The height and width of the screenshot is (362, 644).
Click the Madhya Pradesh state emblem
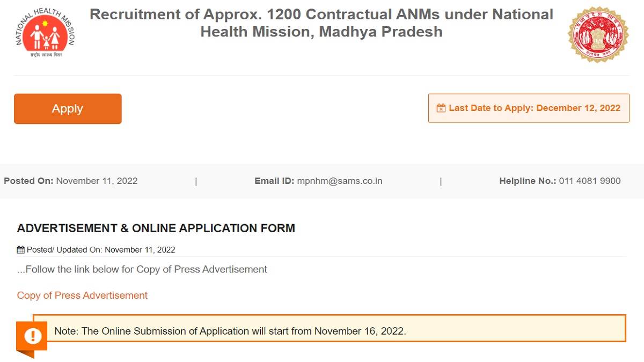tap(599, 33)
